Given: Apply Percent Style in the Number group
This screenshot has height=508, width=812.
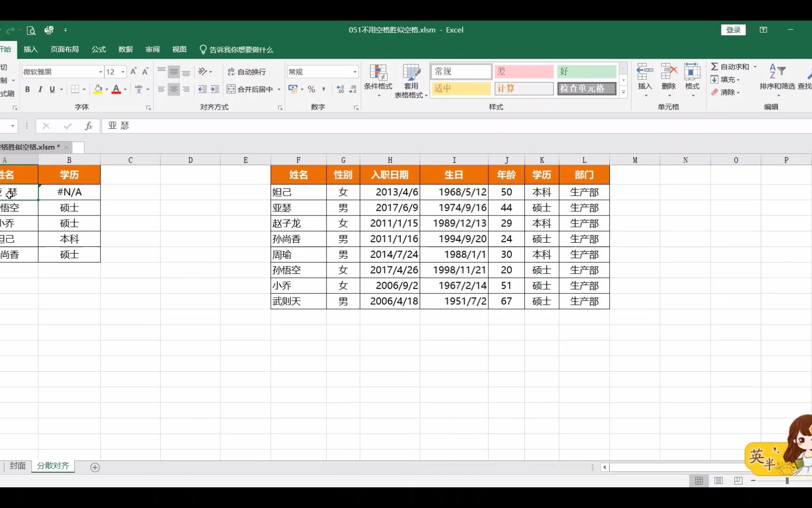Looking at the screenshot, I should click(311, 89).
